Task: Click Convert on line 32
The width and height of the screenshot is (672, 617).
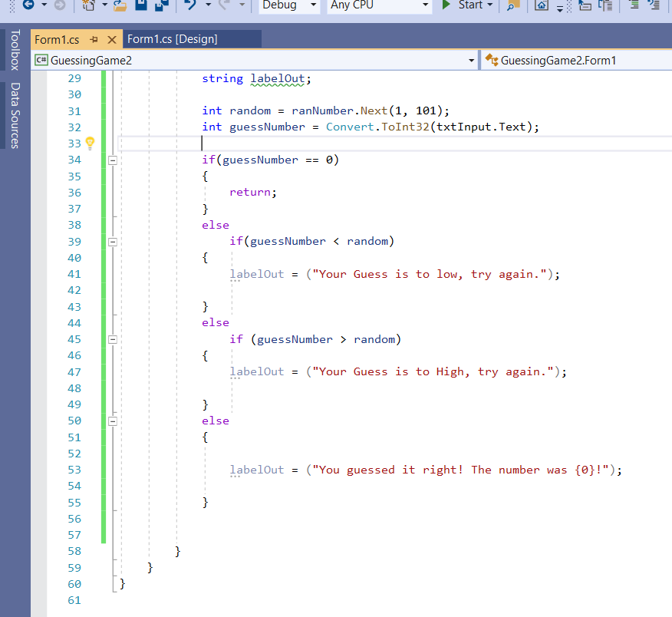Action: click(x=350, y=127)
